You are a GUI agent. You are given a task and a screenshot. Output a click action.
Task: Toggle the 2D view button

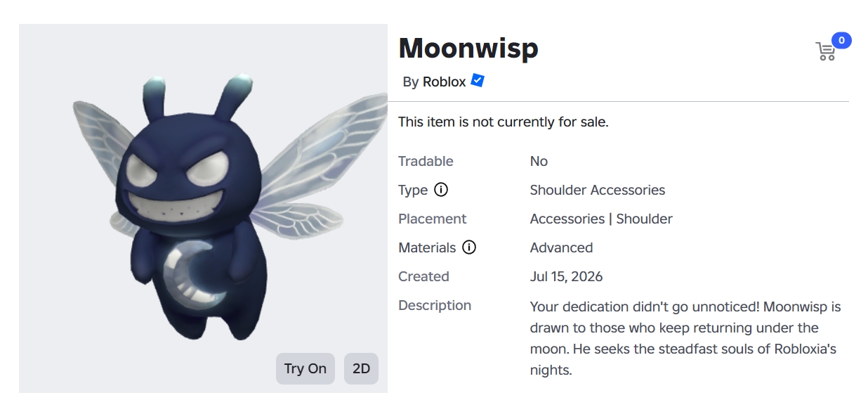point(361,368)
